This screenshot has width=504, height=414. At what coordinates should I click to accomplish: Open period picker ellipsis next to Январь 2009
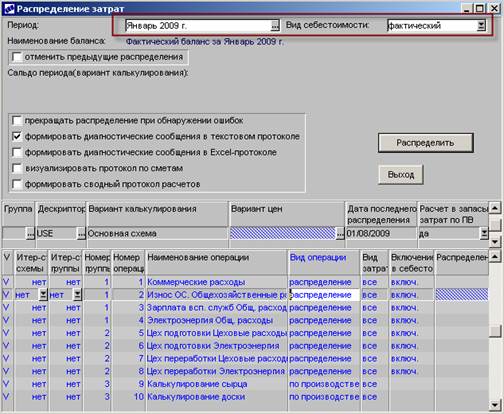(x=275, y=25)
